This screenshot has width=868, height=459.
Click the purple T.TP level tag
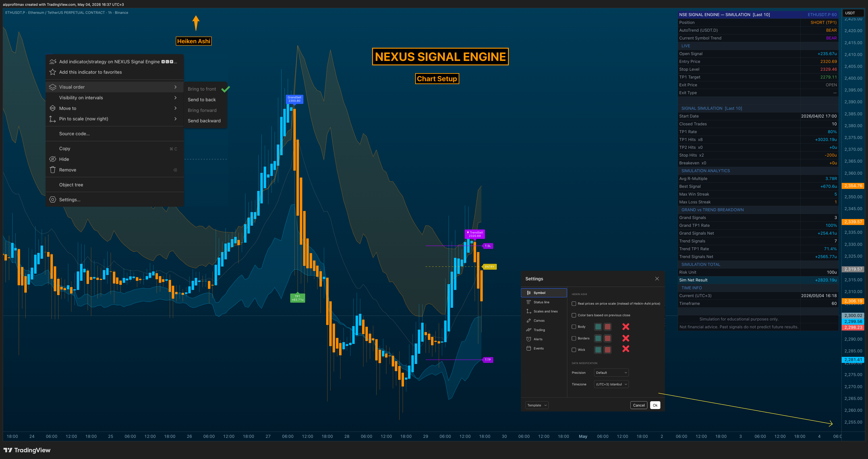tap(488, 360)
